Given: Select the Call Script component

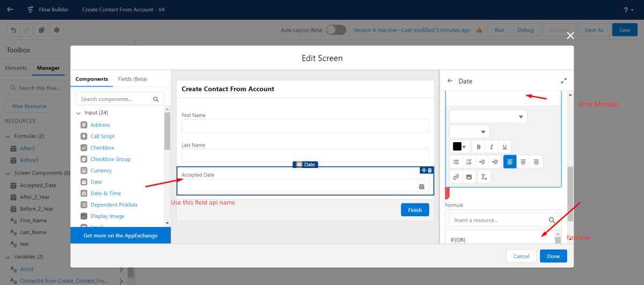Looking at the screenshot, I should (103, 136).
